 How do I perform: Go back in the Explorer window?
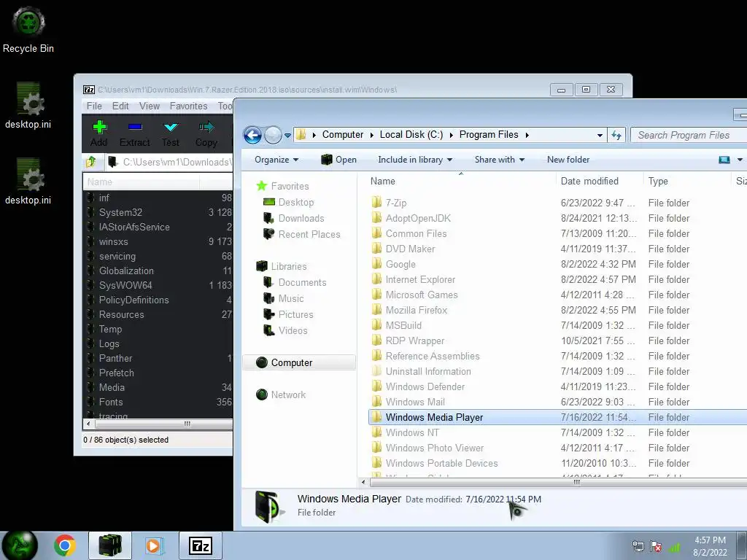[252, 135]
